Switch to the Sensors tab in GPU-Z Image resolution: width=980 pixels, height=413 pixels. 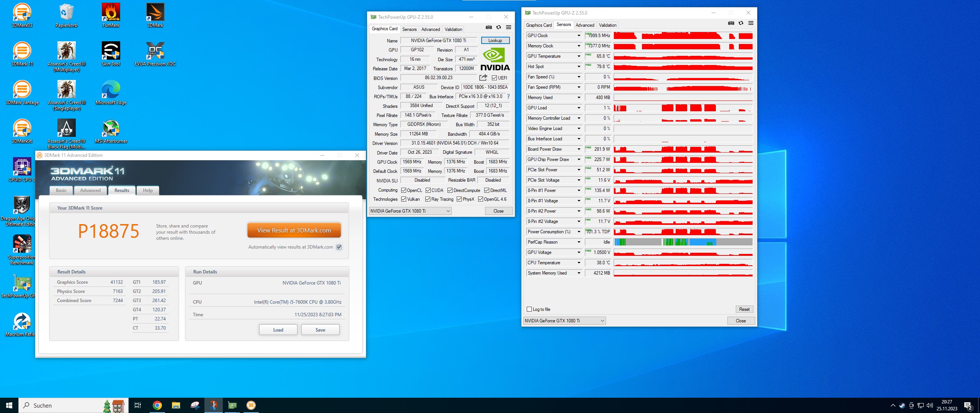click(x=409, y=29)
